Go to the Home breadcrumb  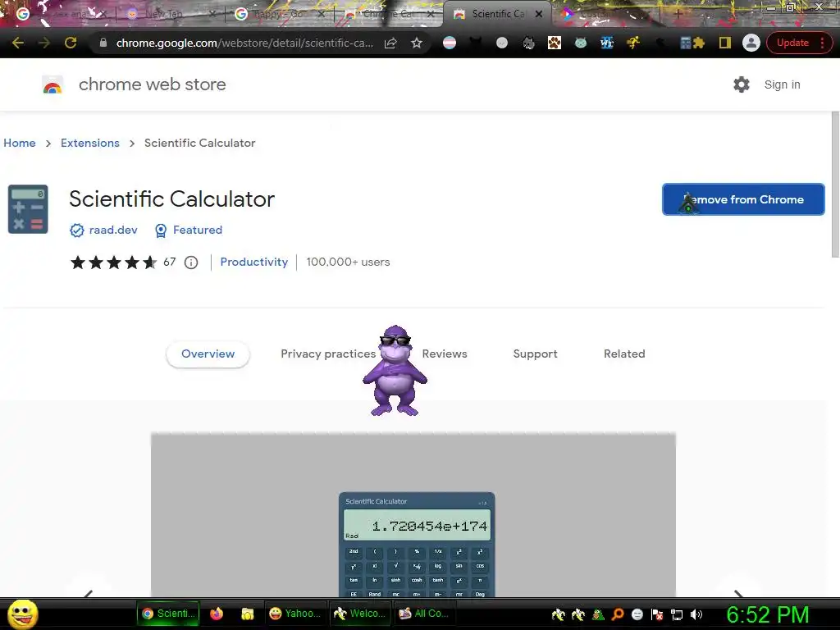tap(20, 143)
